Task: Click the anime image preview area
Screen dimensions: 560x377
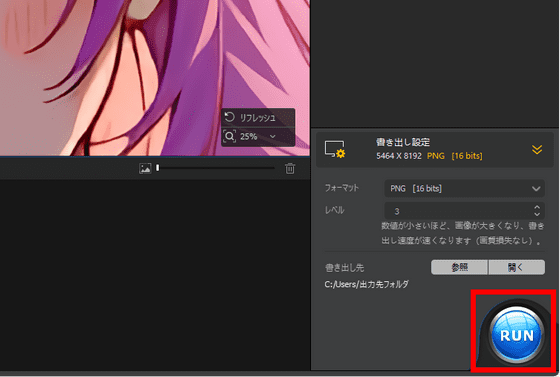Action: pos(155,78)
